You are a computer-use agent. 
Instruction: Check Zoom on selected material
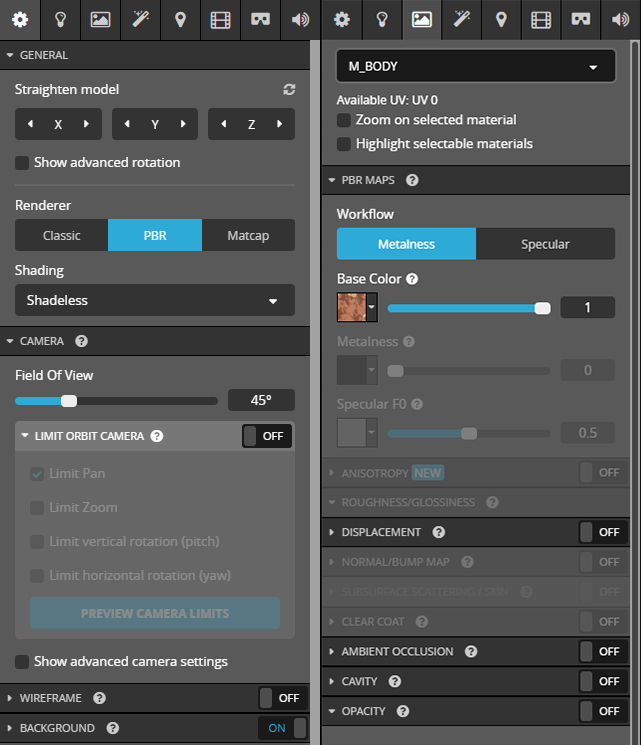click(x=344, y=120)
